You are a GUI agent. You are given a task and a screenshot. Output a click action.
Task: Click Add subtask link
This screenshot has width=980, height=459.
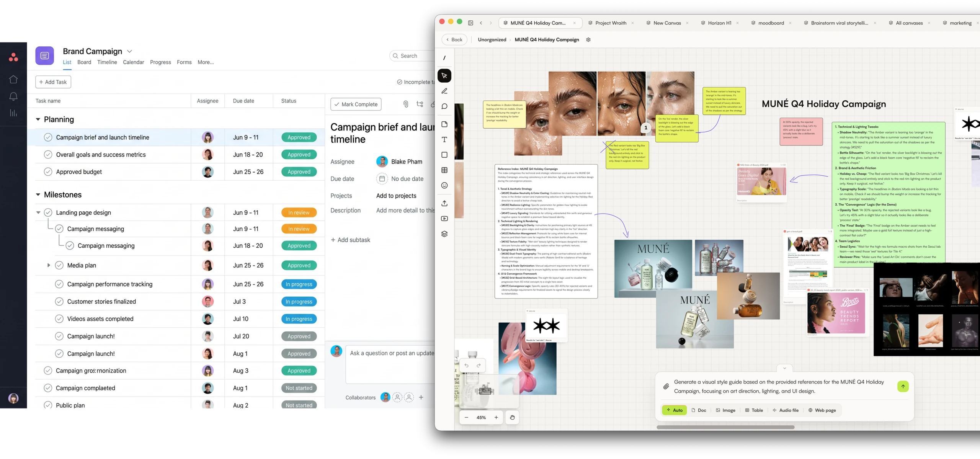click(350, 240)
